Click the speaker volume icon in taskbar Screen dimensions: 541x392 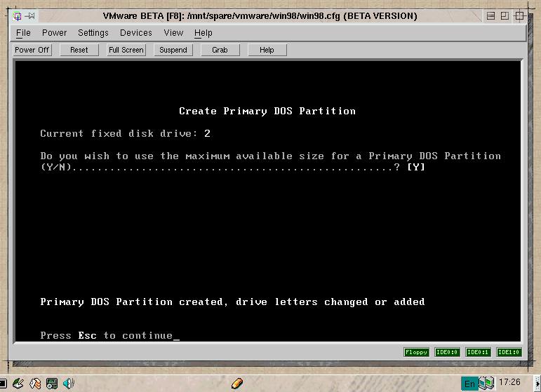pos(69,384)
